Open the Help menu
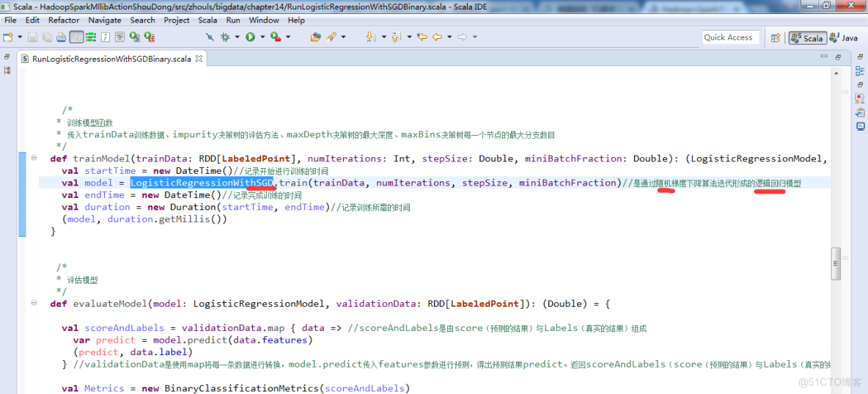The height and width of the screenshot is (394, 868). pos(296,20)
